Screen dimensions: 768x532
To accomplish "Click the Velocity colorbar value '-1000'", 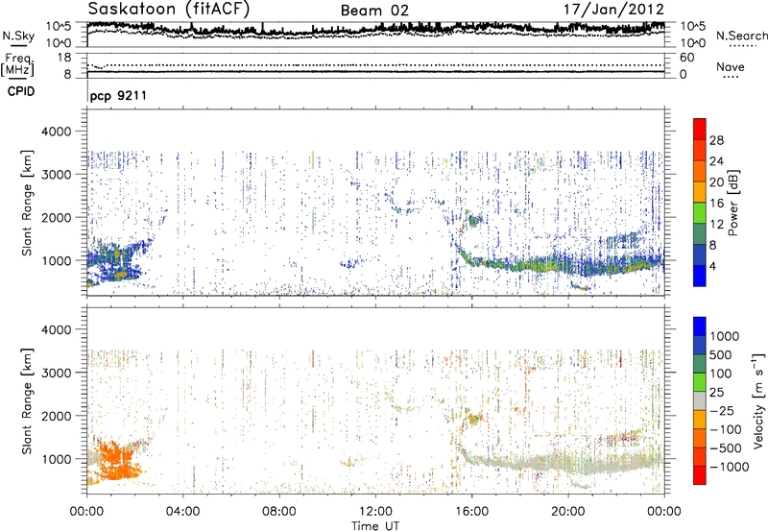I will click(x=729, y=467).
